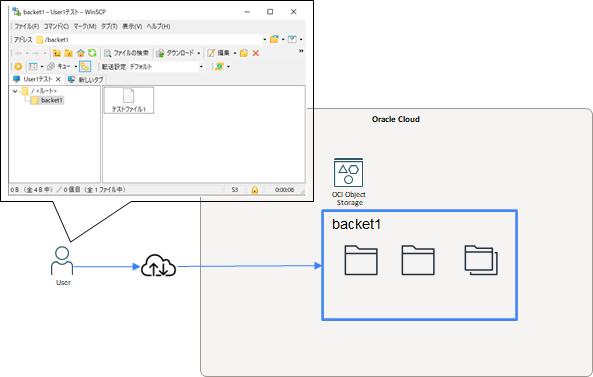This screenshot has height=377, width=593.
Task: Open the コマンド(C) menu
Action: [56, 26]
